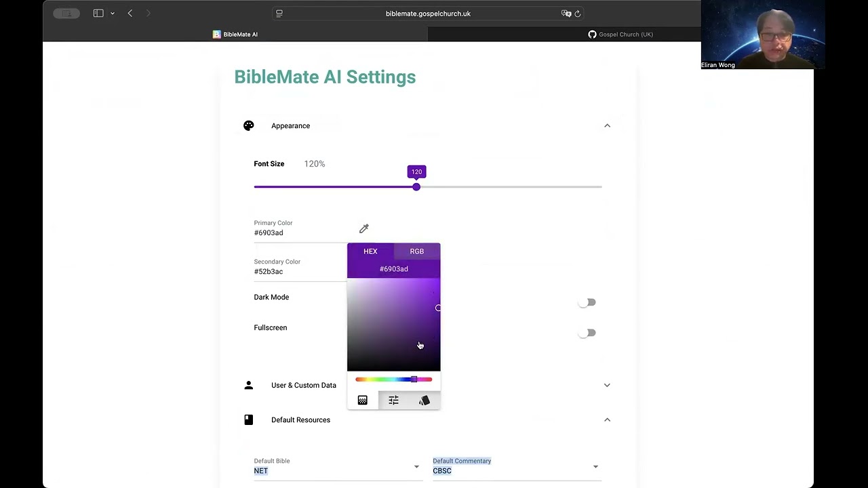Click the Secondary Color hex input field
868x488 pixels.
301,271
